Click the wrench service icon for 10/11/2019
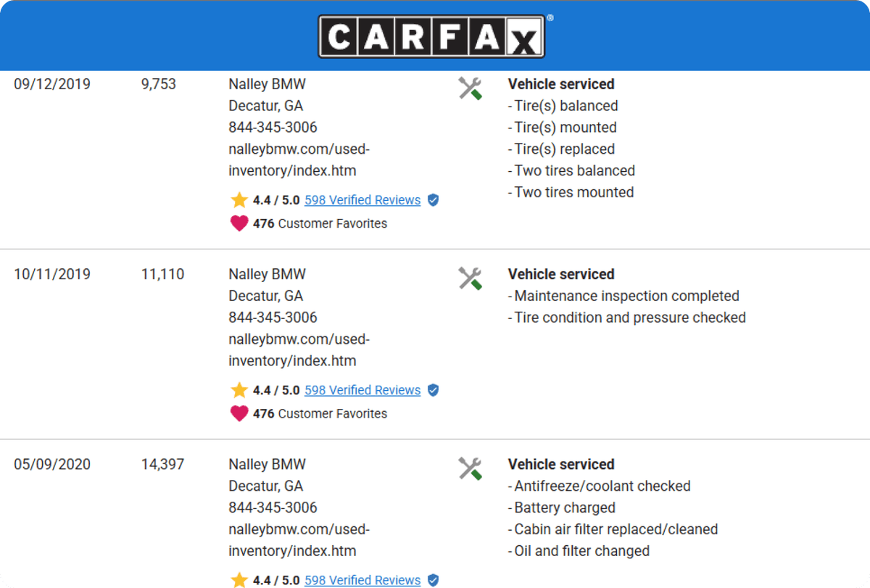The image size is (870, 588). 470,278
